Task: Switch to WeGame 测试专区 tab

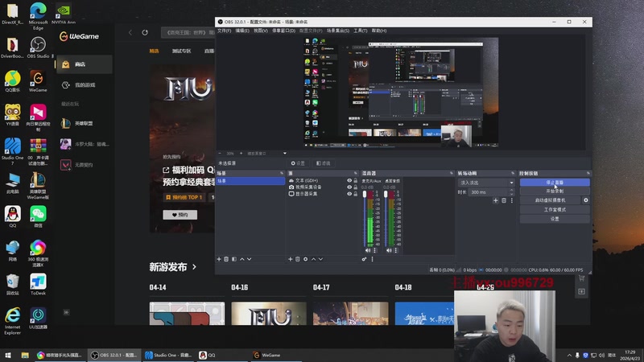Action: pyautogui.click(x=182, y=51)
